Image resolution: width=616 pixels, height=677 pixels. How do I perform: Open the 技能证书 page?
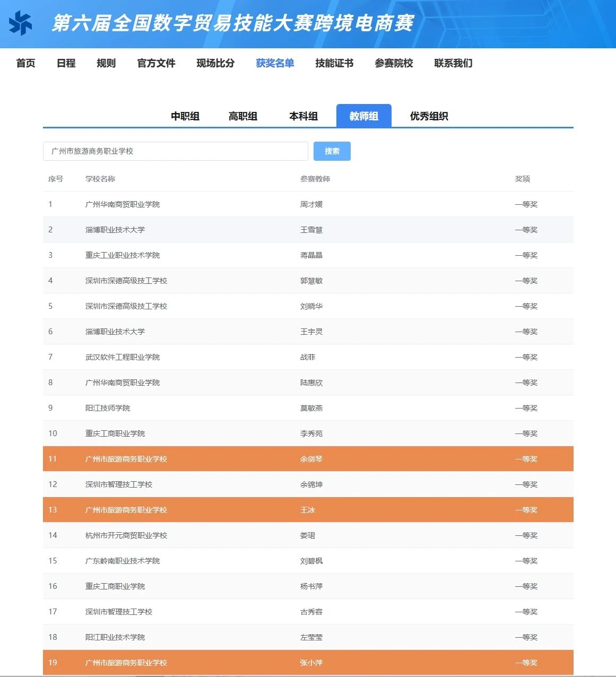(334, 63)
